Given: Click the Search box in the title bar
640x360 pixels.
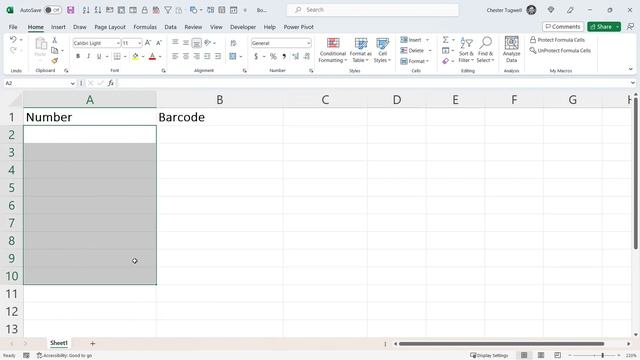Looking at the screenshot, I should click(373, 10).
